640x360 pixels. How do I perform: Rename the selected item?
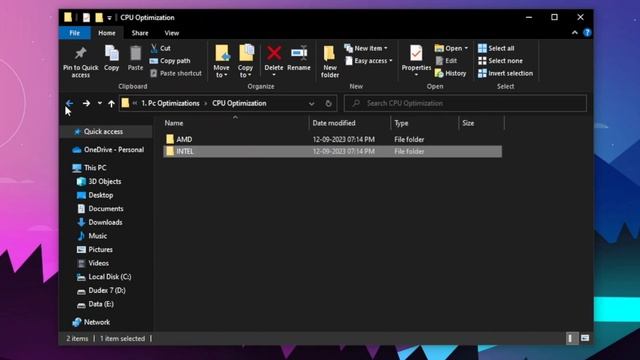pos(299,58)
